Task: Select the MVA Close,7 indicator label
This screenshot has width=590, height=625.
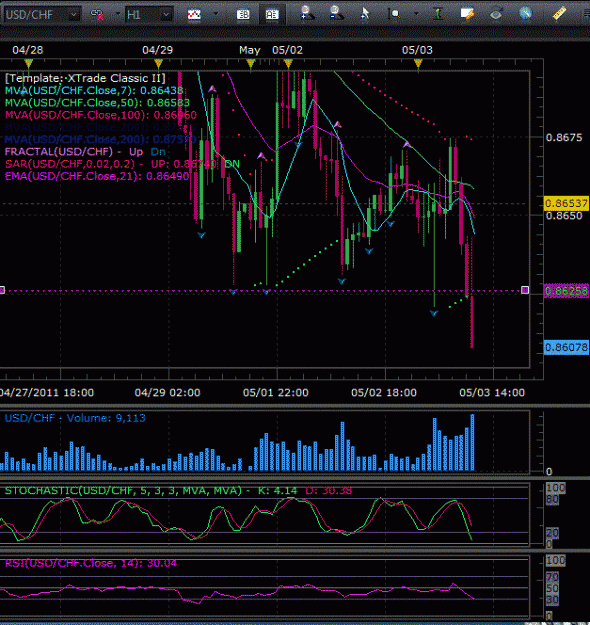Action: point(94,90)
